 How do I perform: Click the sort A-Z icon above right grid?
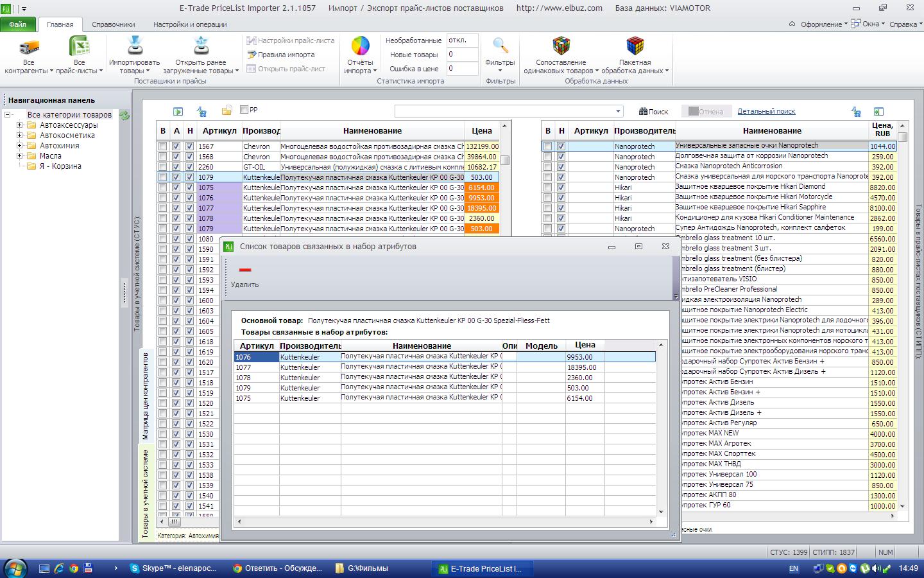tap(856, 112)
